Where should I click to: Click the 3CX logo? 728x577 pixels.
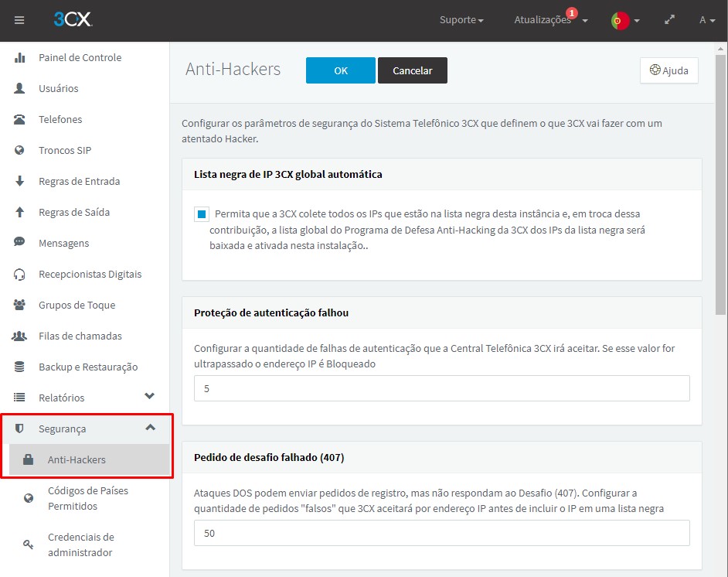pyautogui.click(x=73, y=19)
